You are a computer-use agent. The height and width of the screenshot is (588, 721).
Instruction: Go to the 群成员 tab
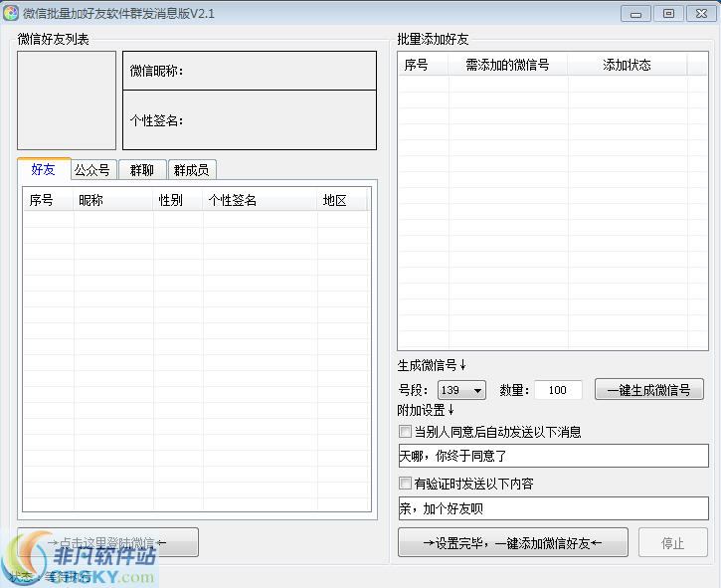tap(192, 170)
